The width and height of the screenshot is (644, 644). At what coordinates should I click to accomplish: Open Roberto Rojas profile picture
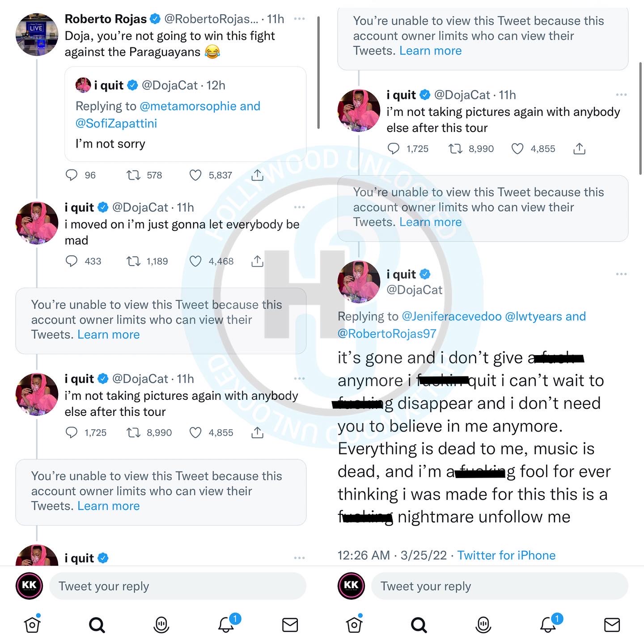point(37,34)
